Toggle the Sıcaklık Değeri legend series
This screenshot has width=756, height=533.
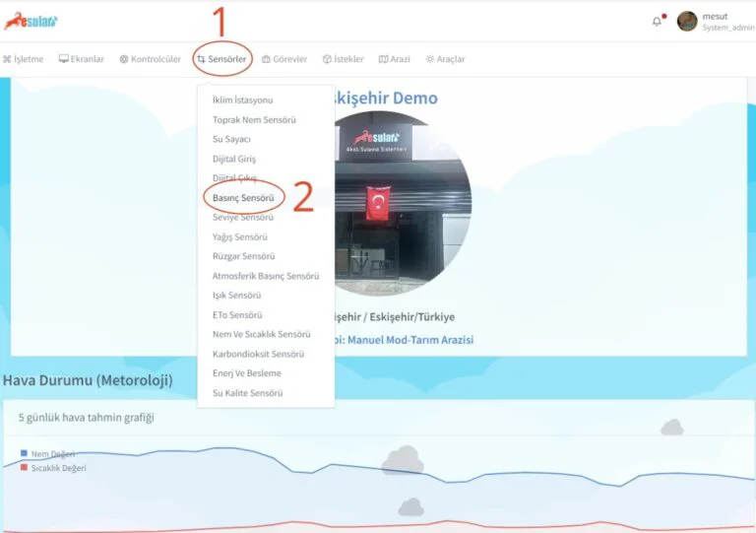tap(57, 468)
